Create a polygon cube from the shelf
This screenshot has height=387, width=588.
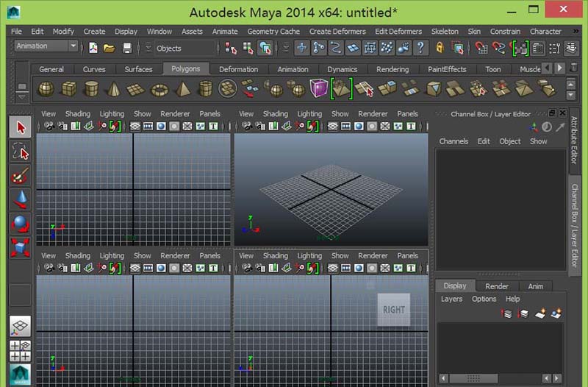point(69,89)
